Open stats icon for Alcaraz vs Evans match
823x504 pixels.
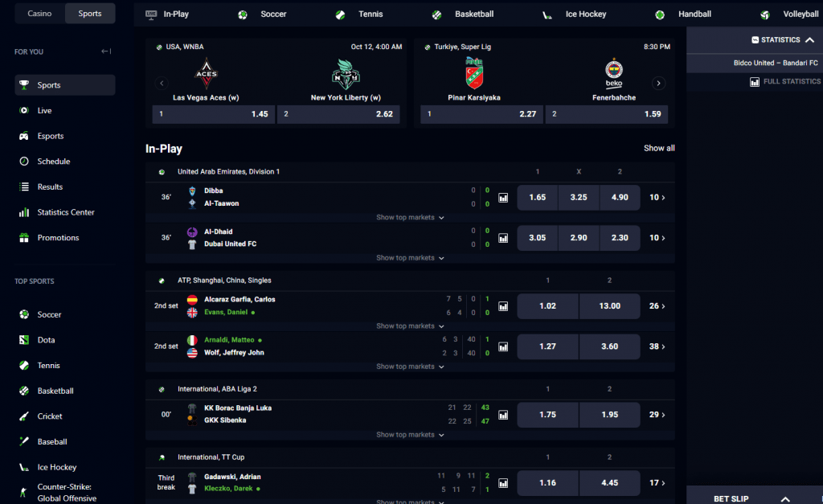503,306
